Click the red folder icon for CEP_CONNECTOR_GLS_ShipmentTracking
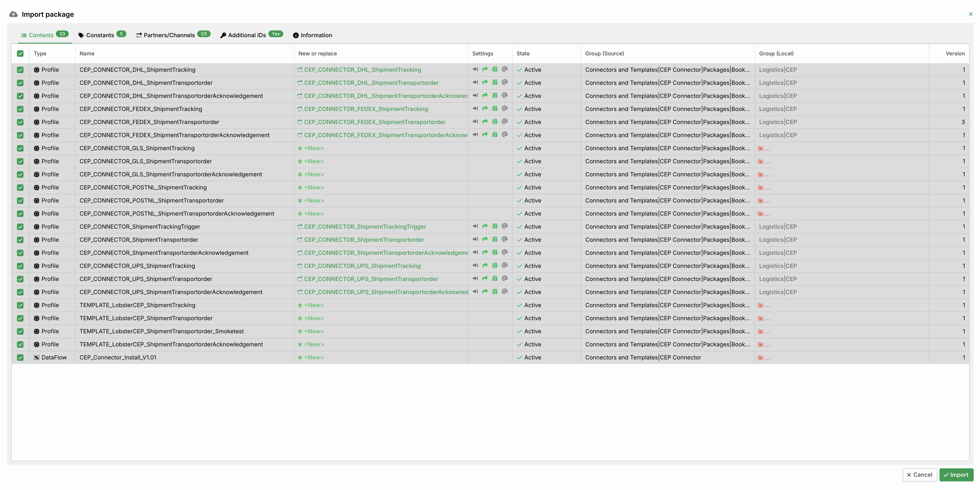Image resolution: width=980 pixels, height=490 pixels. 761,149
